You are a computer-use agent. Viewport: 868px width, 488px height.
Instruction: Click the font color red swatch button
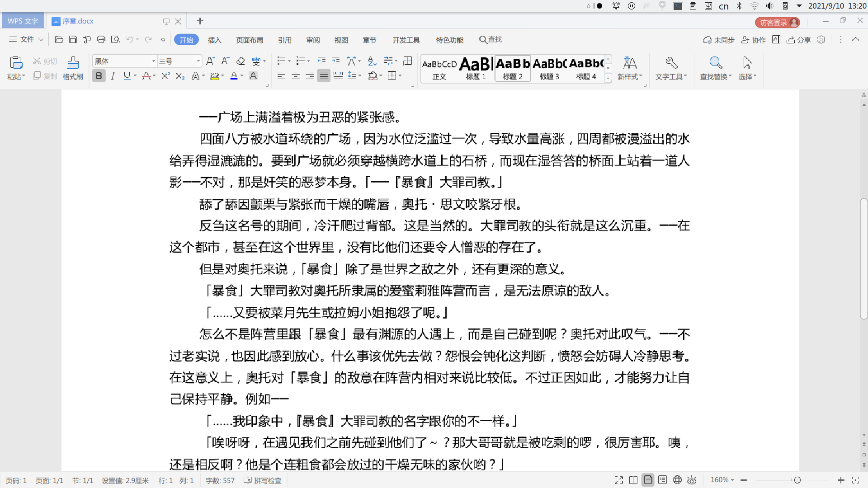(x=234, y=76)
